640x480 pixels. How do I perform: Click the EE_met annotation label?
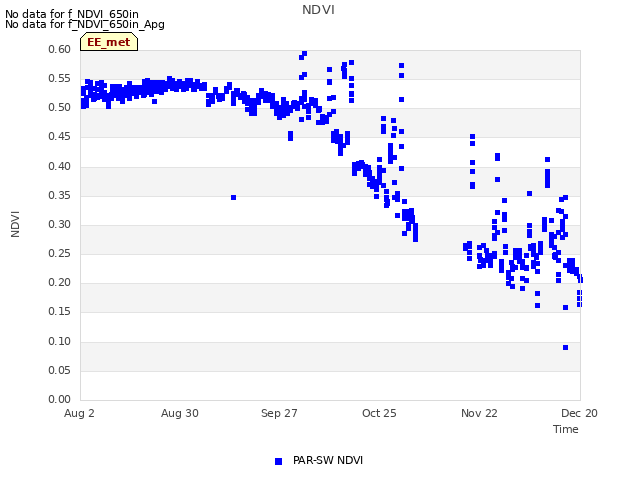point(109,42)
